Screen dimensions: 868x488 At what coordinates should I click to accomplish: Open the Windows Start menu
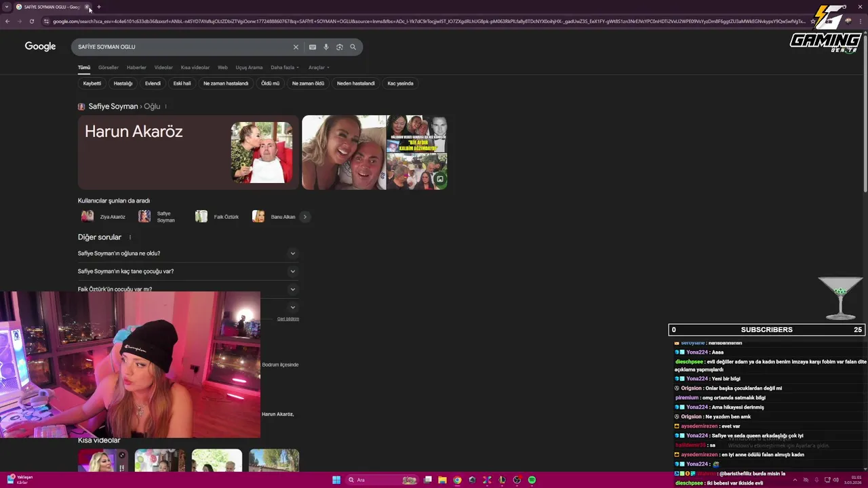point(336,480)
